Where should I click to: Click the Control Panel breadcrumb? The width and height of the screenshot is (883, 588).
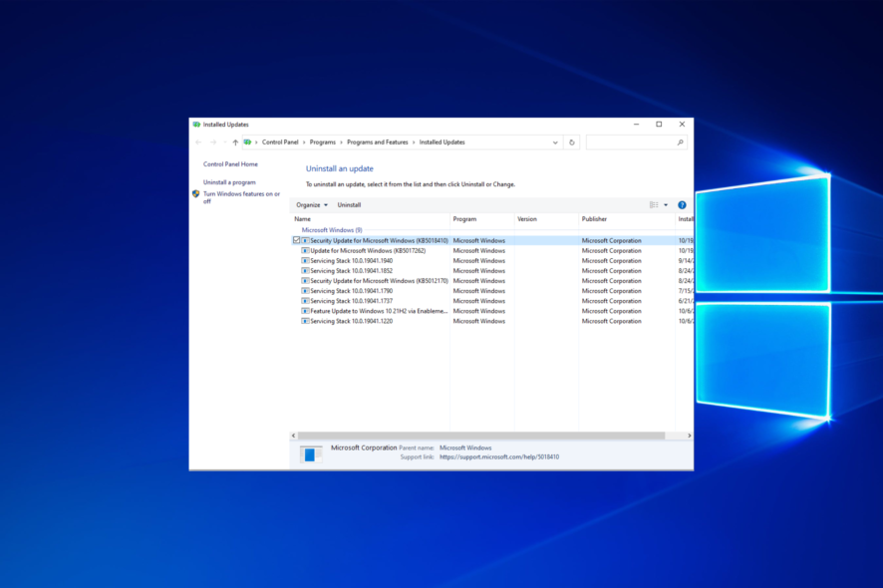[x=280, y=143]
